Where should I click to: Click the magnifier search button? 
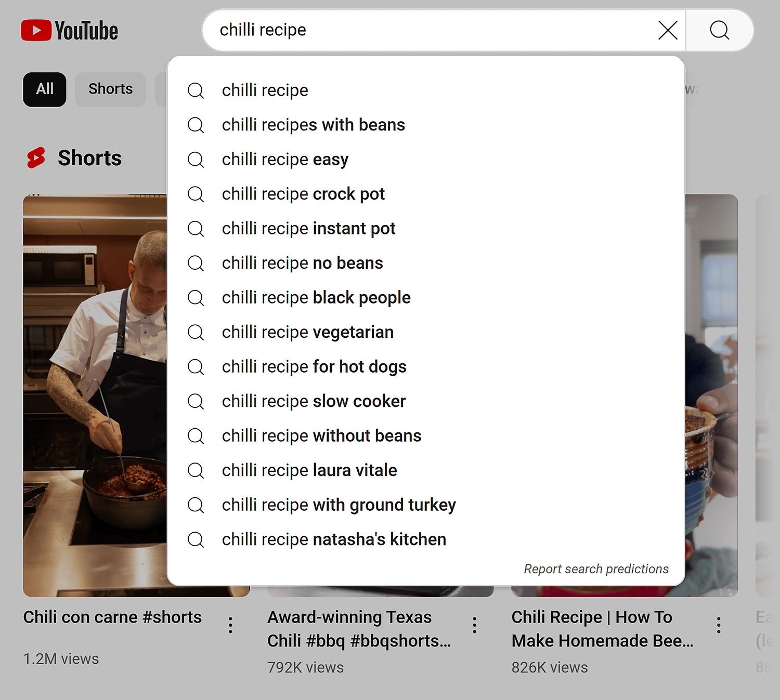click(720, 30)
